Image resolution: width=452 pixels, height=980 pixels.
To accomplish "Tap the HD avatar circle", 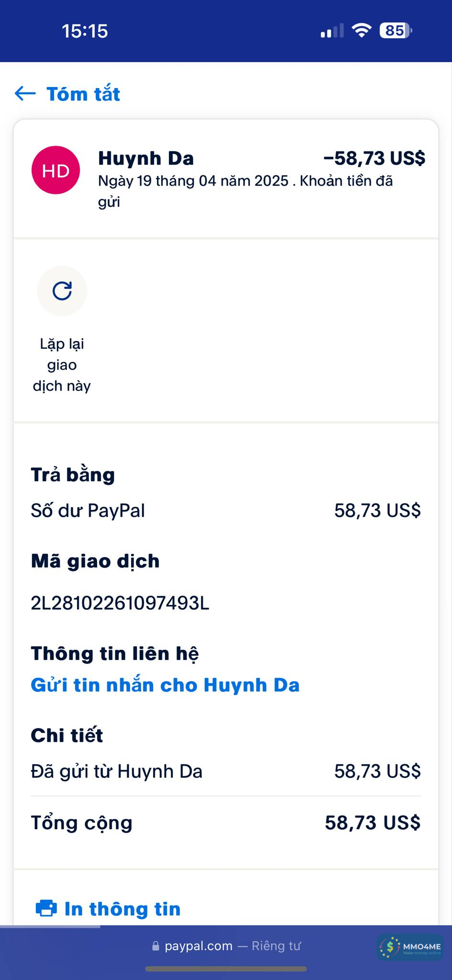I will pyautogui.click(x=55, y=170).
